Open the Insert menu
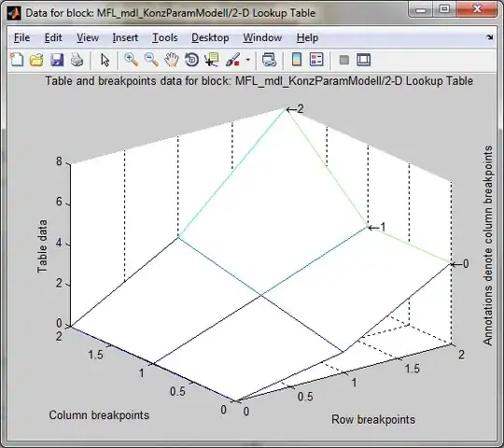The width and height of the screenshot is (504, 448). pos(125,37)
